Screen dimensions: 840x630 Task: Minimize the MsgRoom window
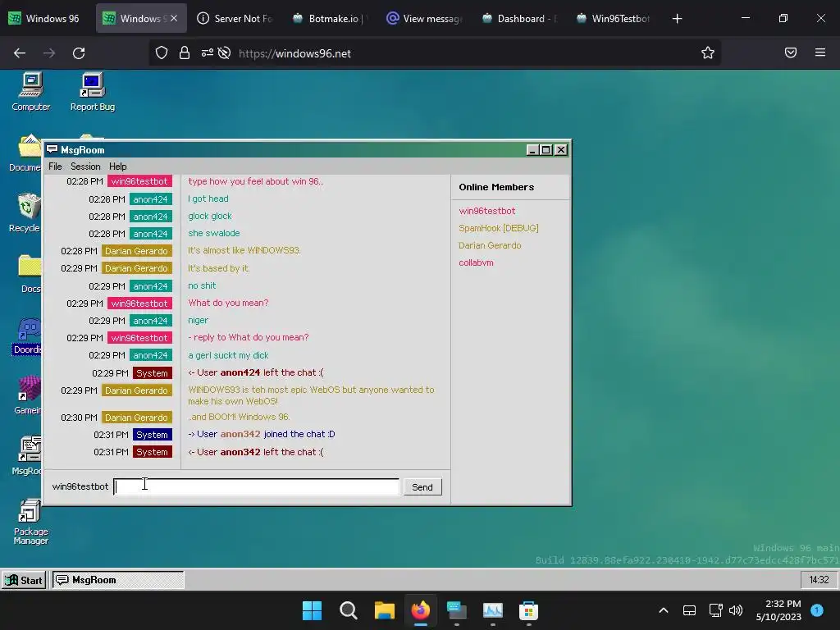[x=532, y=150]
